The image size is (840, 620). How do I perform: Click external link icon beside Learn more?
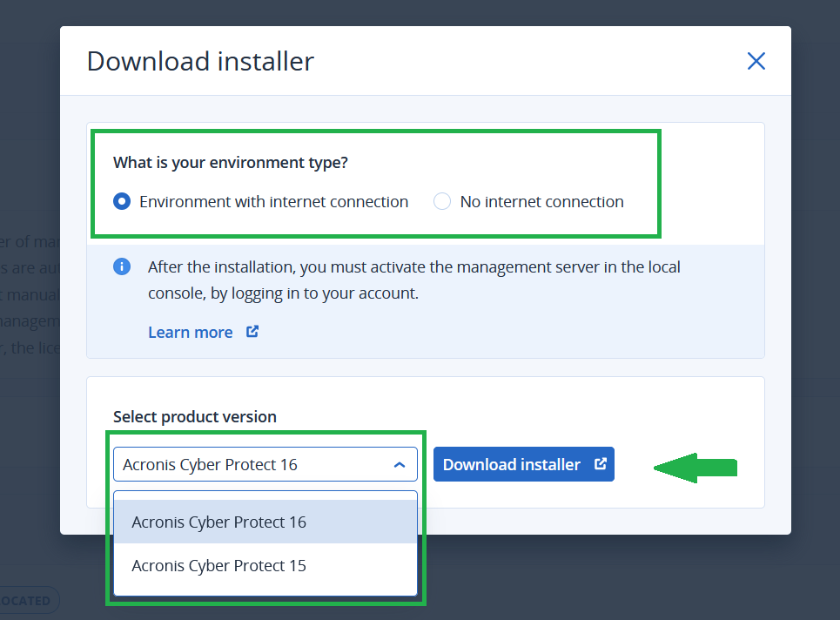(252, 332)
